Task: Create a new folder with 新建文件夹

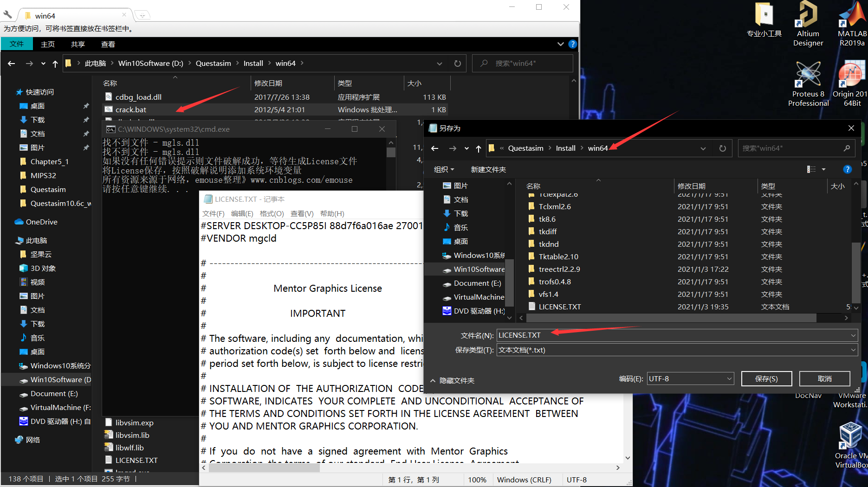Action: click(488, 169)
